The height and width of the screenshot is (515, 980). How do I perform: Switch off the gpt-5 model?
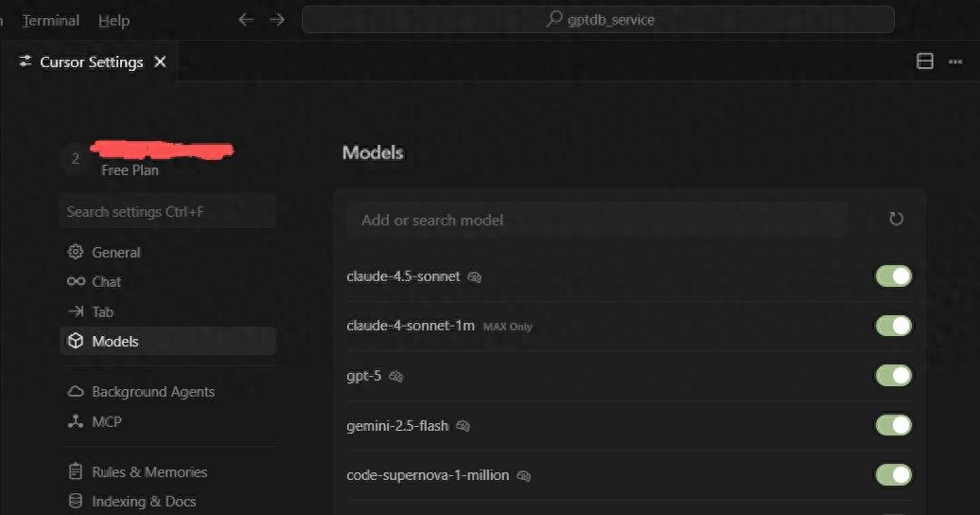(893, 376)
